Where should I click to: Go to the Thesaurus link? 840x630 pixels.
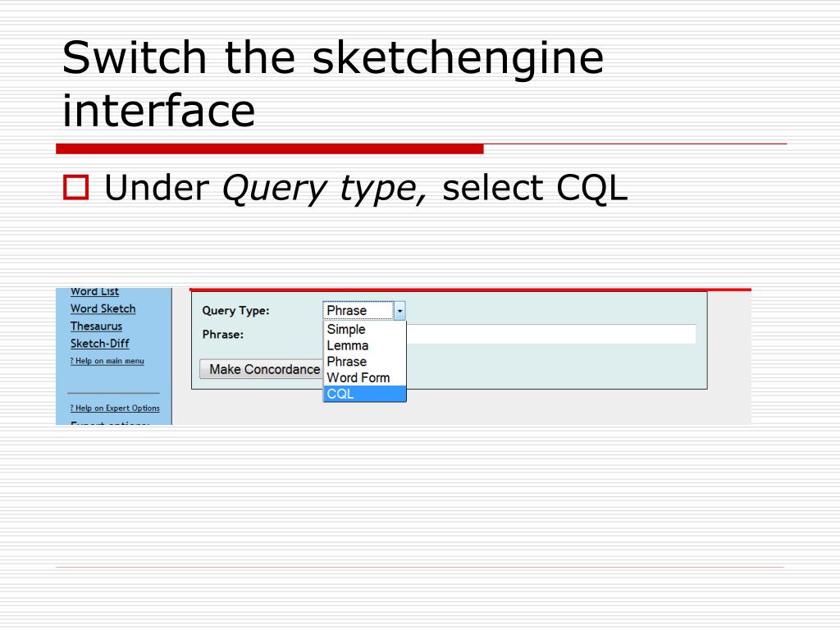tap(97, 326)
